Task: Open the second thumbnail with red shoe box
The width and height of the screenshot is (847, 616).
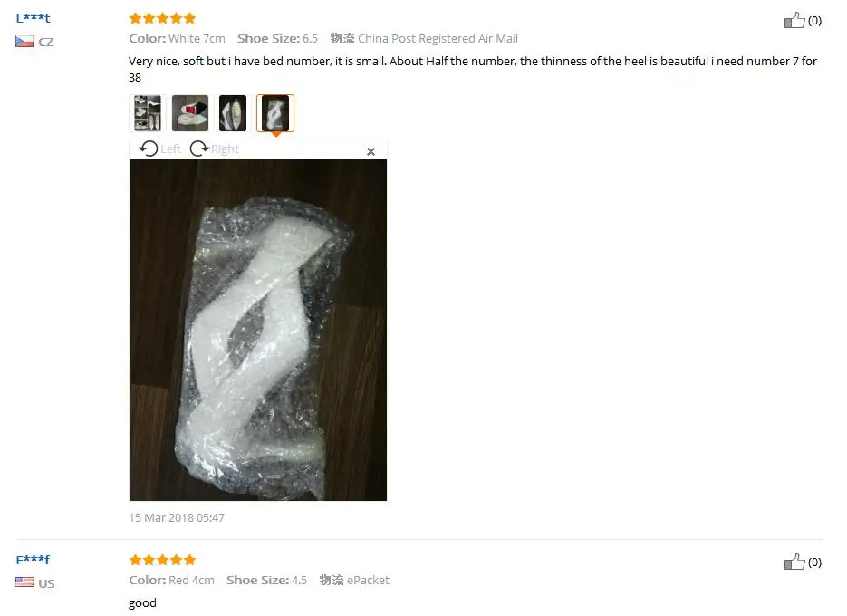Action: coord(190,113)
